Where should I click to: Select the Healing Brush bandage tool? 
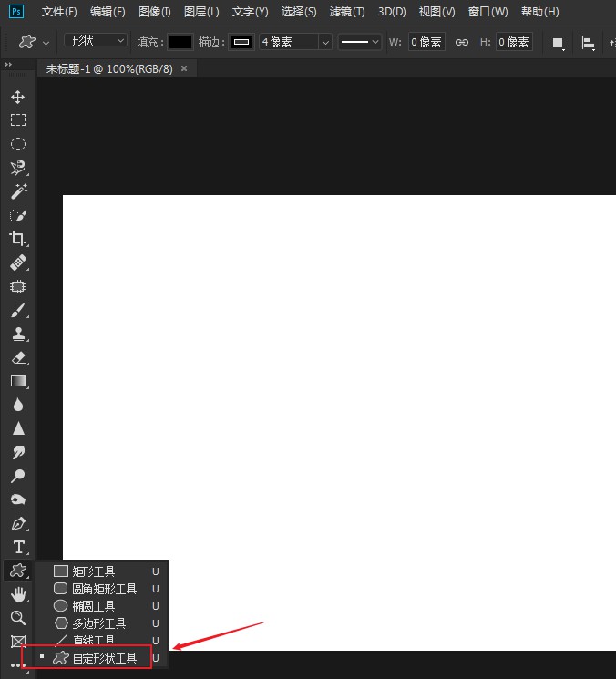click(18, 262)
